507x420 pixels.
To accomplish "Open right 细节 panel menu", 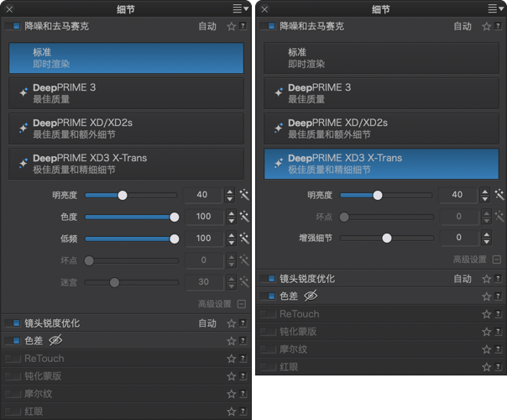I will 496,8.
